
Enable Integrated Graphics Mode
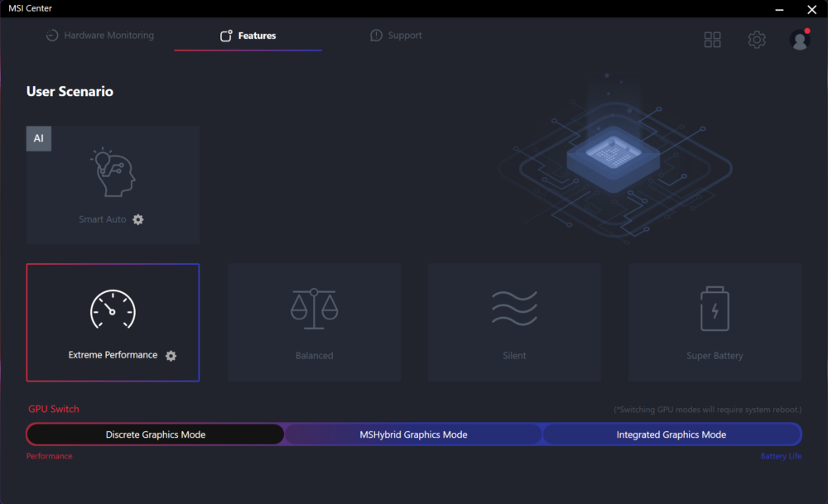coord(671,434)
